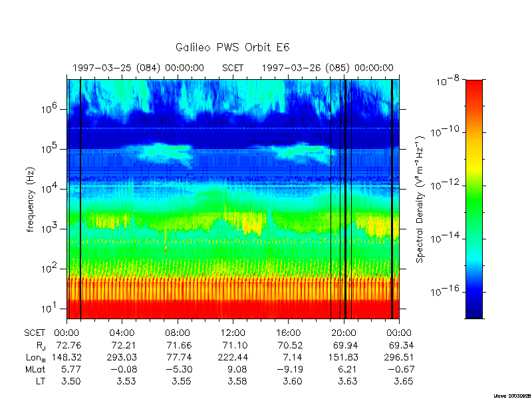Click the 'SCET' row label below the plot
The height and width of the screenshot is (399, 532).
[x=35, y=333]
